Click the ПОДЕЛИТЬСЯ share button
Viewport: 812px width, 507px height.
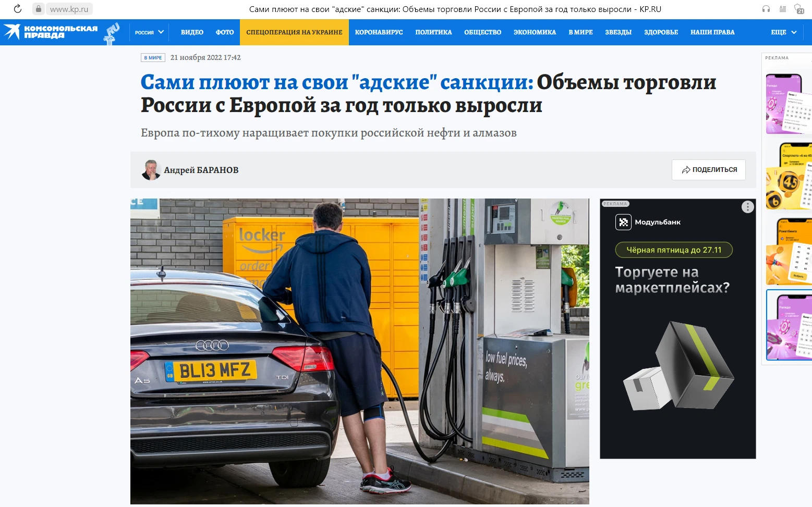click(x=709, y=170)
